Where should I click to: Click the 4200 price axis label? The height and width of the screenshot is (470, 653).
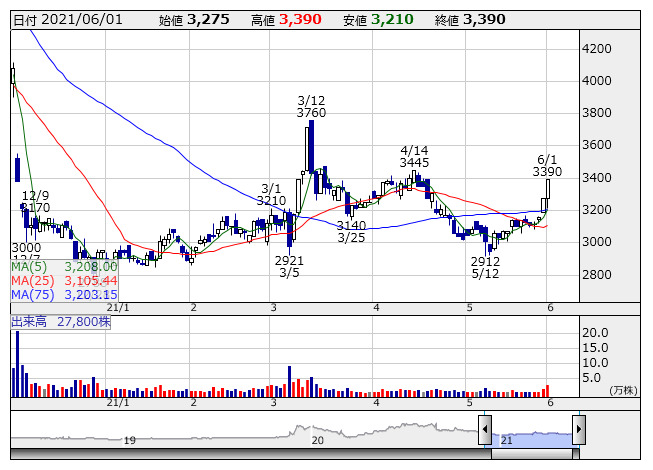[596, 49]
